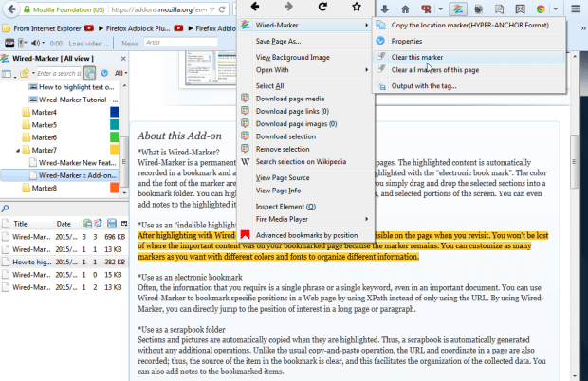Open the address bar history dropdown
Viewport: 588px width, 381px height.
[x=212, y=9]
